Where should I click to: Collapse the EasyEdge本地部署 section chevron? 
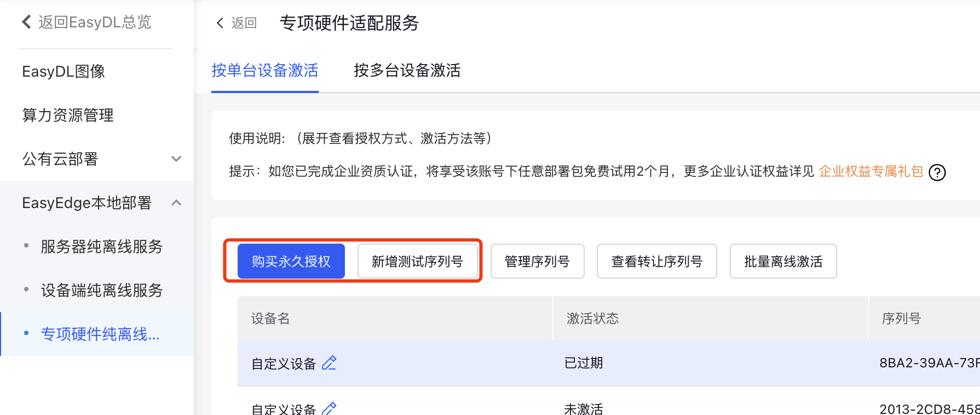click(x=176, y=203)
